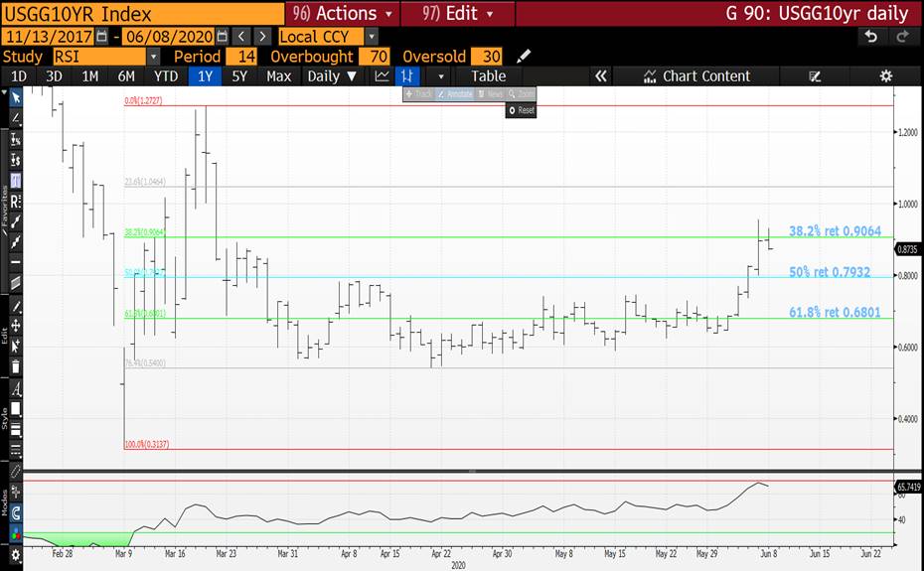Open the text font style tool
The height and width of the screenshot is (571, 924).
tap(16, 389)
